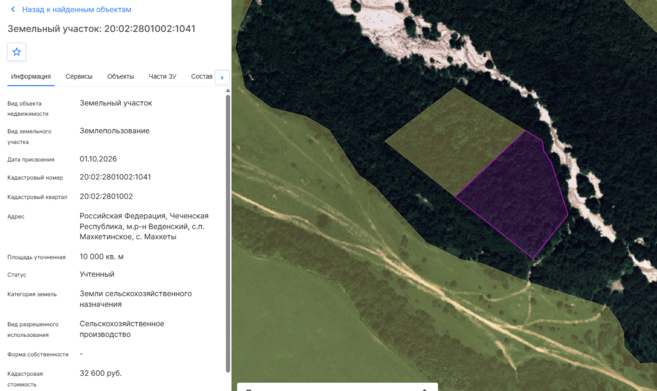
Task: Click the 'Дата присвоения' label
Action: click(31, 160)
